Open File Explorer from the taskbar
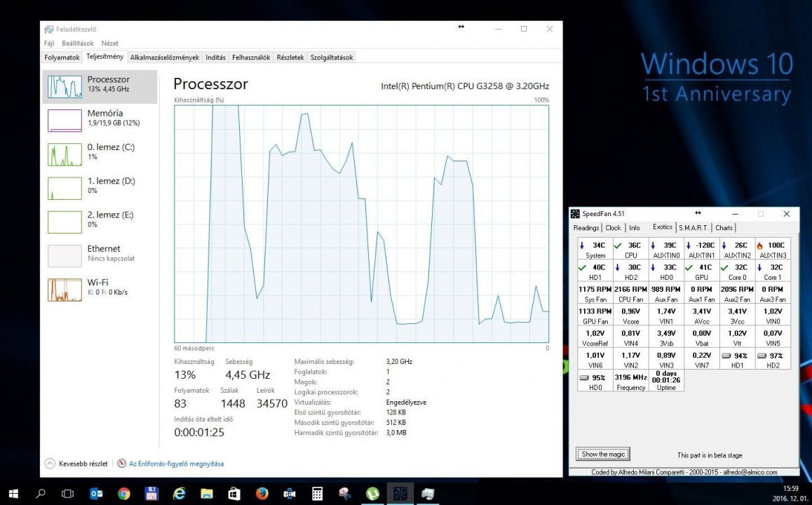The height and width of the screenshot is (505, 812). (207, 494)
